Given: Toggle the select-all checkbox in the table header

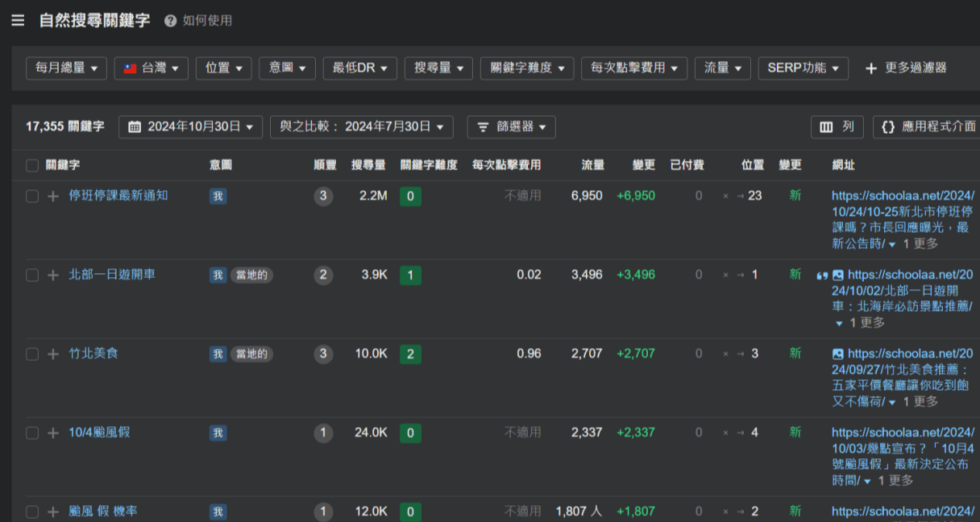Looking at the screenshot, I should (x=32, y=165).
